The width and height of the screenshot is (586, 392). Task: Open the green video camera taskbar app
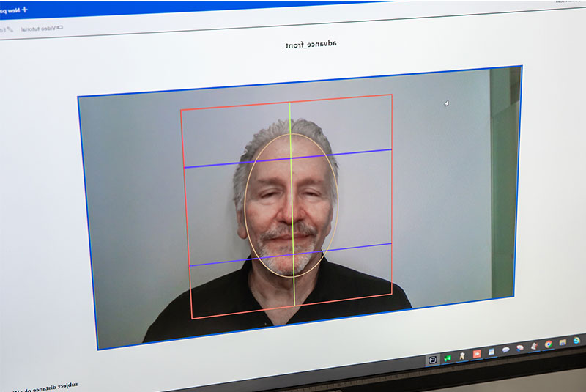pyautogui.click(x=448, y=358)
